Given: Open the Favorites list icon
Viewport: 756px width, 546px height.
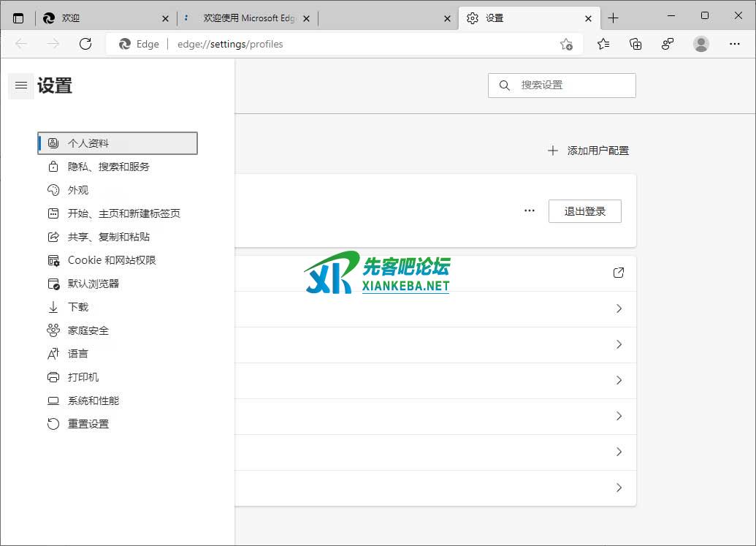Looking at the screenshot, I should (603, 44).
